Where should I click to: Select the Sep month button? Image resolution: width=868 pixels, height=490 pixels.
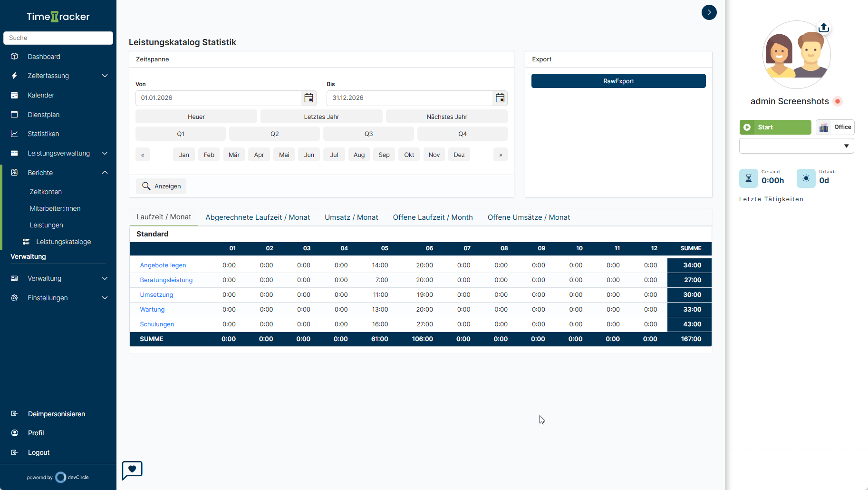(x=384, y=155)
